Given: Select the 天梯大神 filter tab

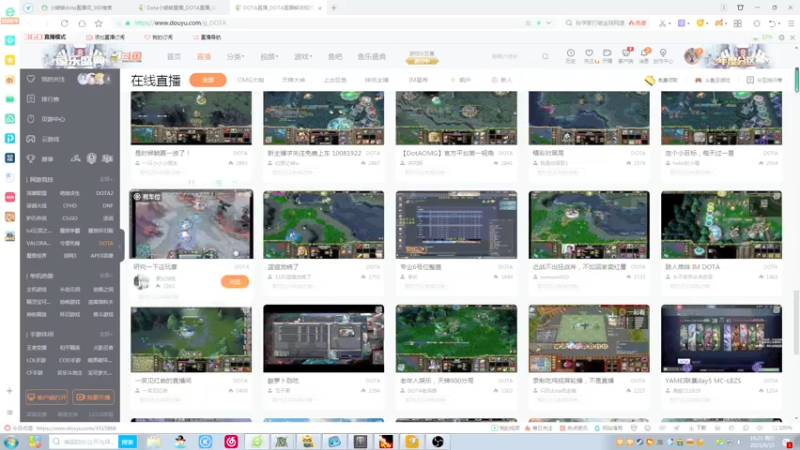Looking at the screenshot, I should pos(293,80).
